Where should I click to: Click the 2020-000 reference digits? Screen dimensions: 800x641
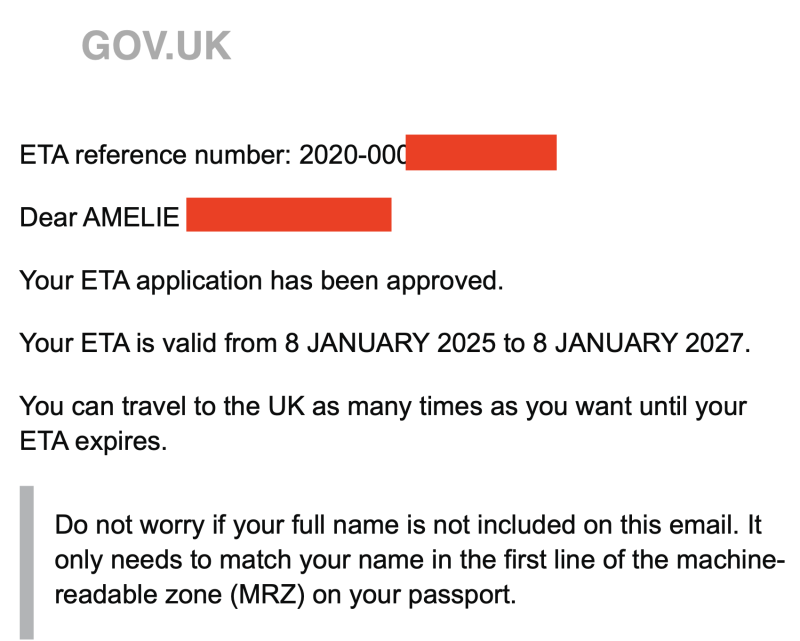(x=352, y=155)
